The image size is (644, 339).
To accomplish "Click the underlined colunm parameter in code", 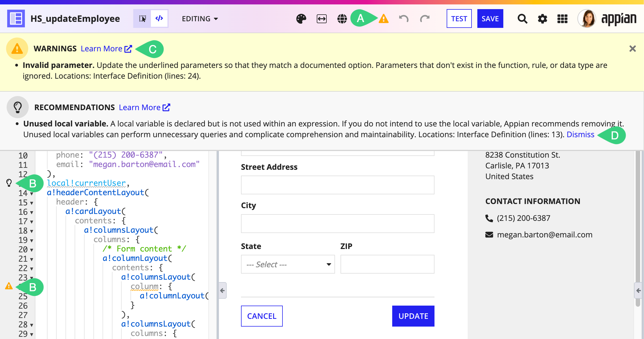I will pyautogui.click(x=145, y=286).
